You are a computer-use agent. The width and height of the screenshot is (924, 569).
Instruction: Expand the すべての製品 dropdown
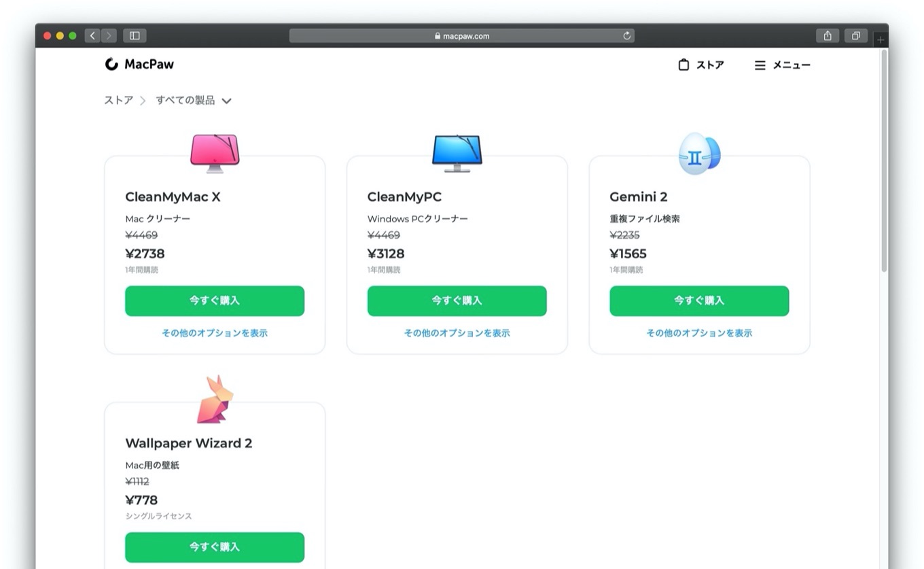194,101
